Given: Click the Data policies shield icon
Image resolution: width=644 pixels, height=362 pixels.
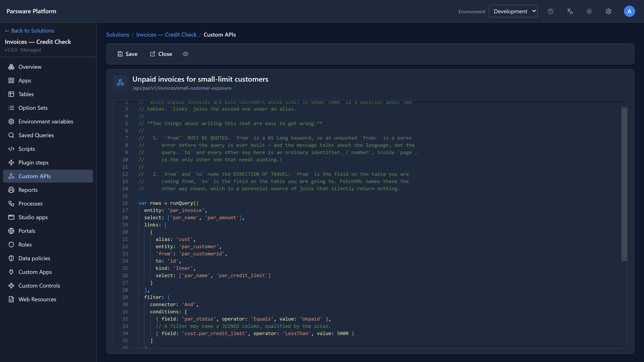Looking at the screenshot, I should click(x=11, y=258).
